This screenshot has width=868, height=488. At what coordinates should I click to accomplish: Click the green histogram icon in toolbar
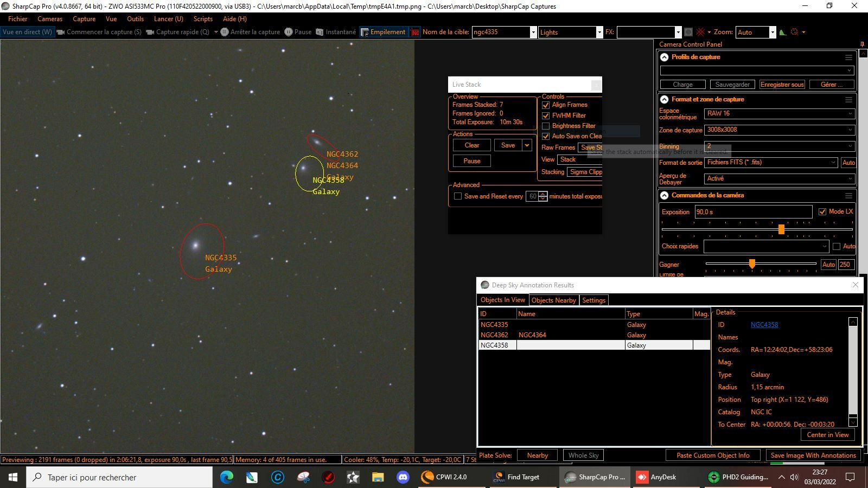point(782,32)
